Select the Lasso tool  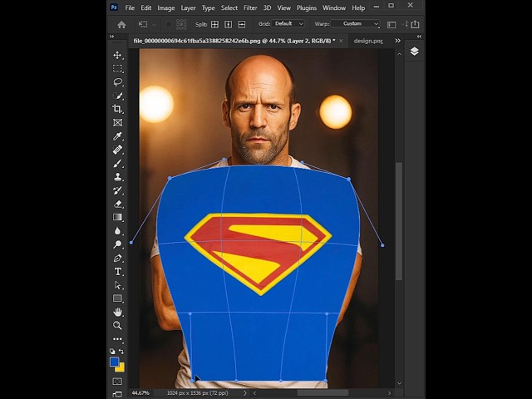(x=117, y=82)
